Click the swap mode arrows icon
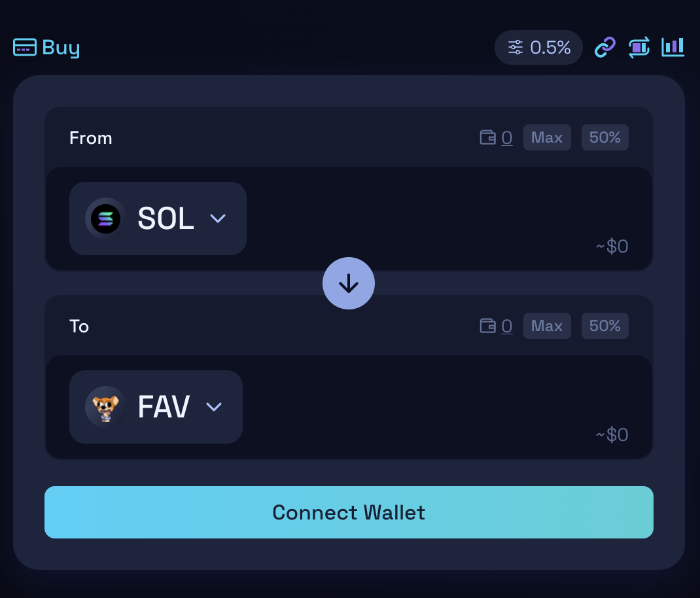Image resolution: width=700 pixels, height=598 pixels. [x=639, y=47]
